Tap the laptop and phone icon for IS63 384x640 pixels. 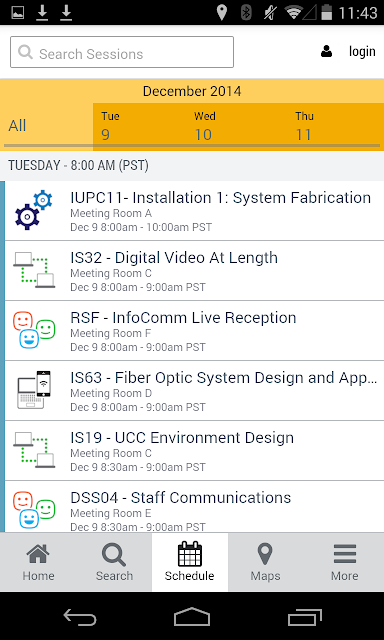34,390
